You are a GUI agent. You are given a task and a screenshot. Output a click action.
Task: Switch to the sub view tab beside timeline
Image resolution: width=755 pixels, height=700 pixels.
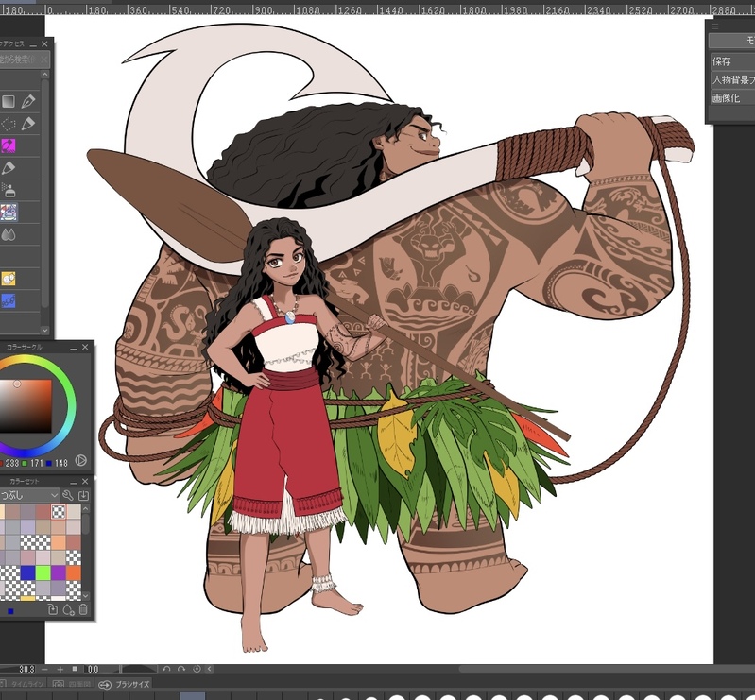71,684
